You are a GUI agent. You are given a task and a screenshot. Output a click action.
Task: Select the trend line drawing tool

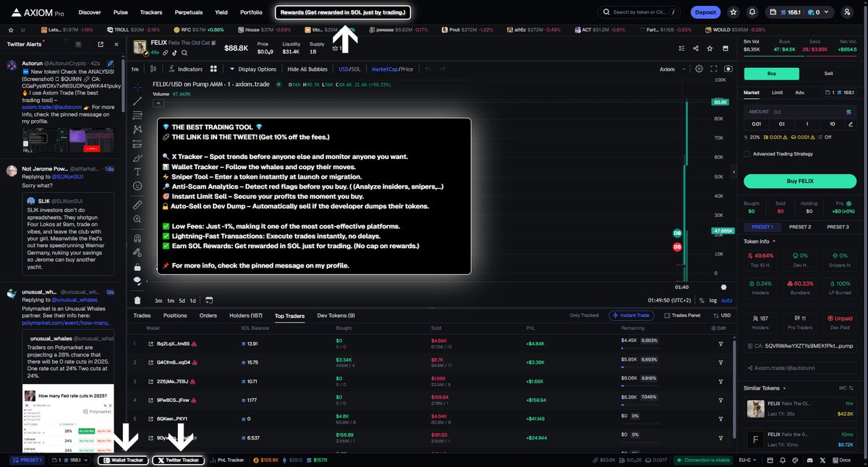tap(137, 101)
